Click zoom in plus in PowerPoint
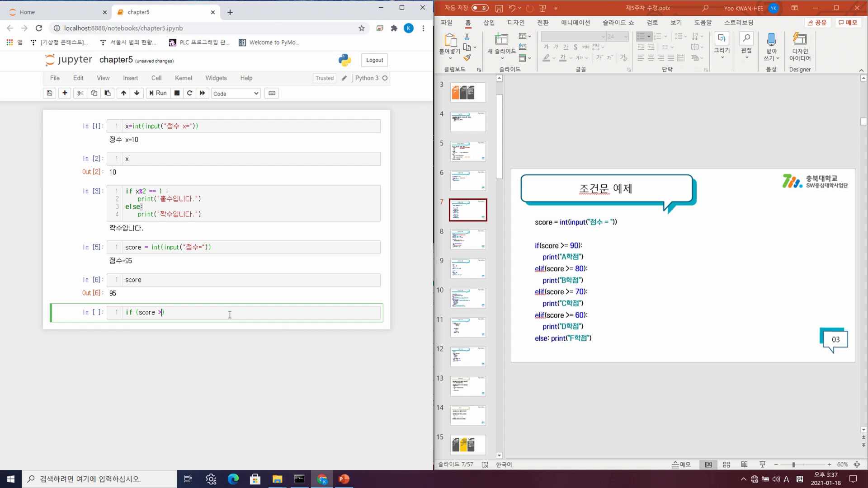Viewport: 868px width, 488px height. (830, 465)
